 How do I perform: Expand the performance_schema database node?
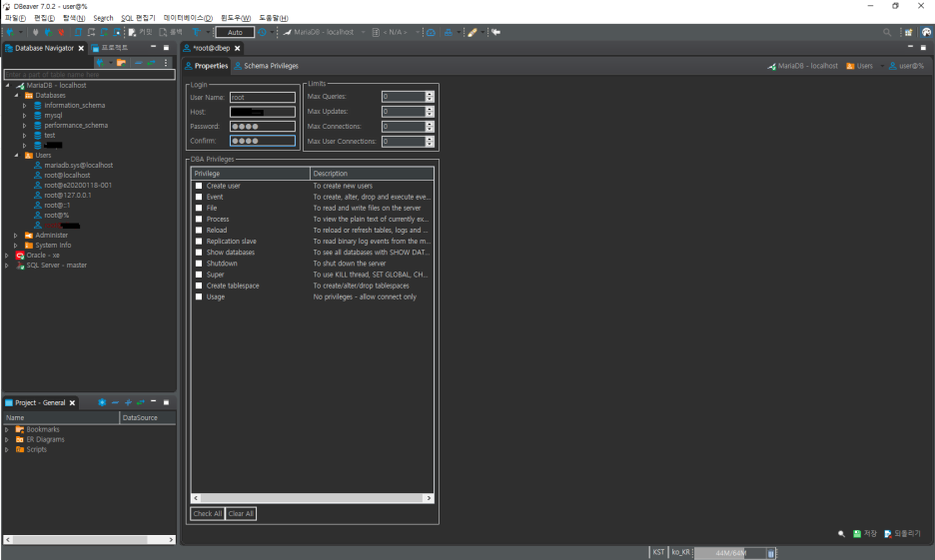pyautogui.click(x=24, y=126)
